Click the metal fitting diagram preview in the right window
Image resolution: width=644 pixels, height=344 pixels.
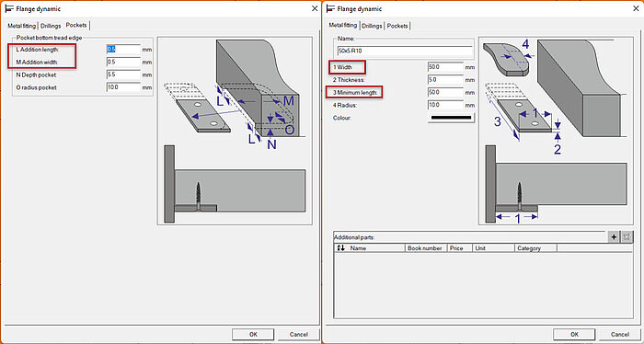coord(556,131)
